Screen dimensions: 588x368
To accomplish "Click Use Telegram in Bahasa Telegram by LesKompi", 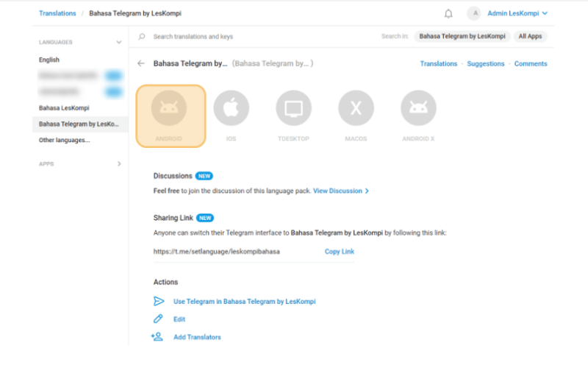I will 245,302.
